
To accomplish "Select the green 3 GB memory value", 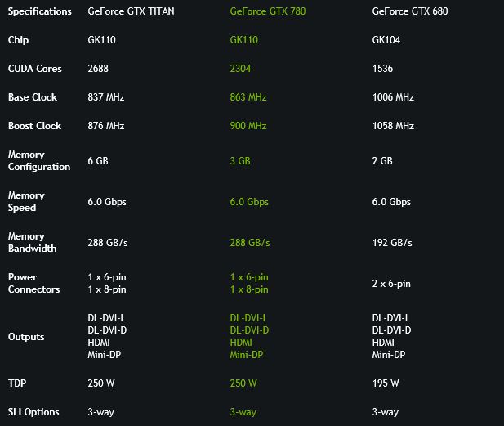I will coord(240,161).
